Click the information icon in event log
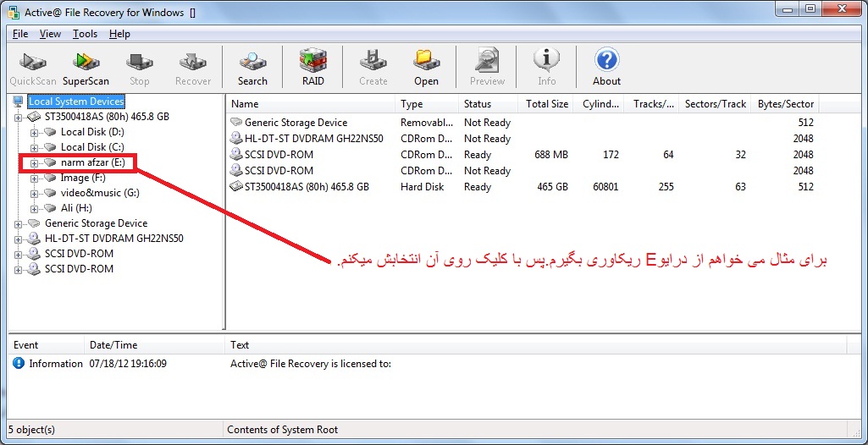 tap(19, 363)
